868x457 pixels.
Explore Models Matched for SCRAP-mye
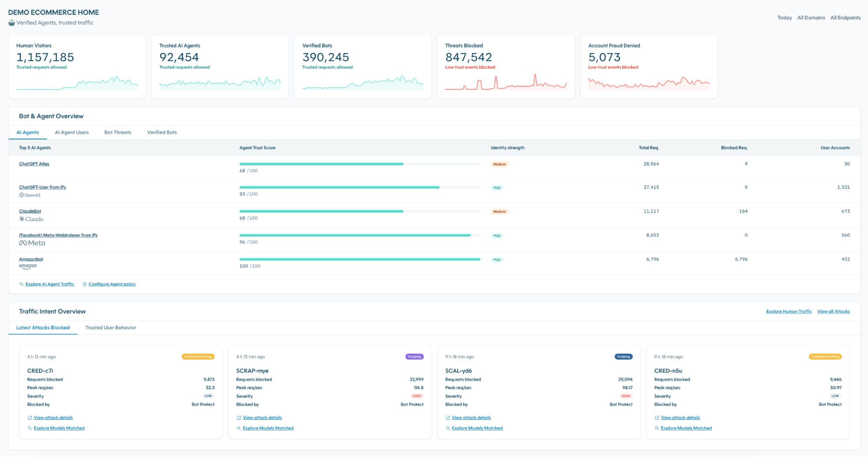(268, 428)
